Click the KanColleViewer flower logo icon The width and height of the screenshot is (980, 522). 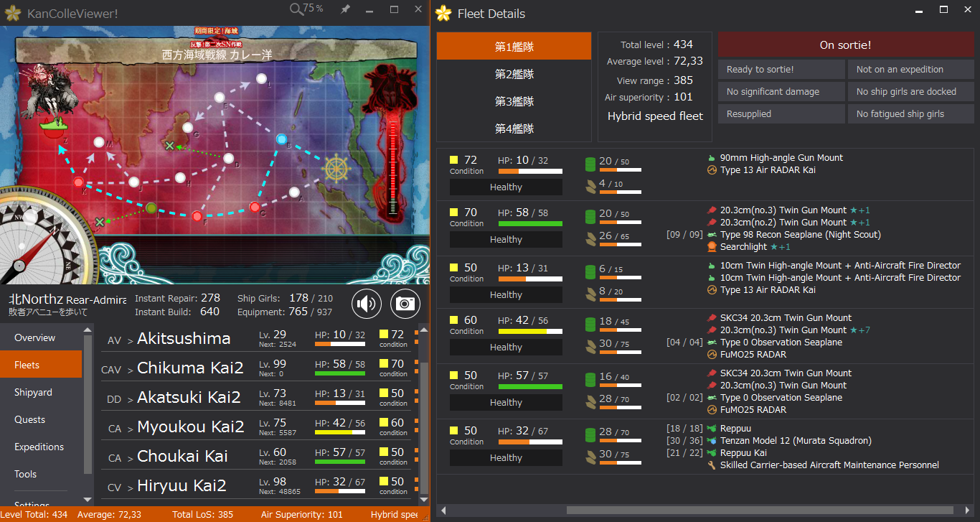tap(13, 13)
